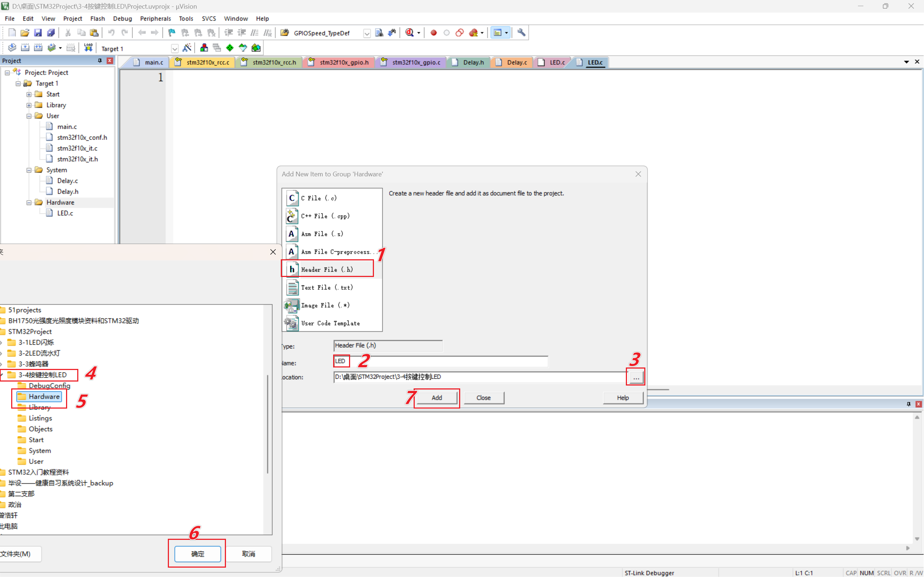Open Options for Target wand icon
924x577 pixels.
tap(187, 48)
